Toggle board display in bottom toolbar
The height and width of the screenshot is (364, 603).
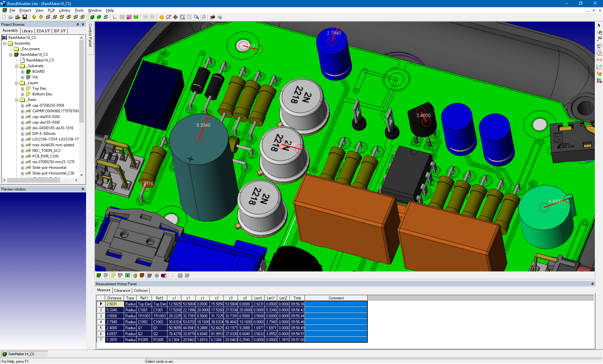point(99,275)
